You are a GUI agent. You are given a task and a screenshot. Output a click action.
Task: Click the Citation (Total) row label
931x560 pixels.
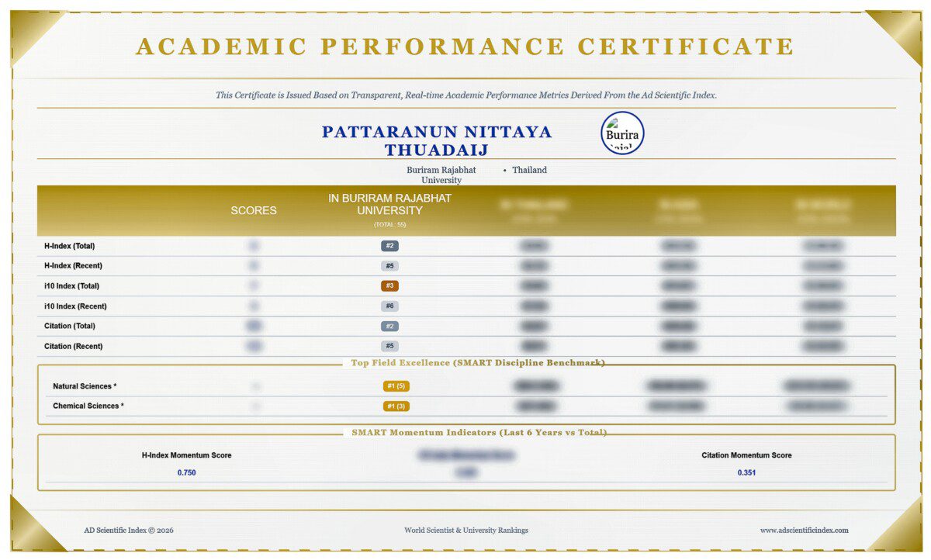tap(70, 326)
